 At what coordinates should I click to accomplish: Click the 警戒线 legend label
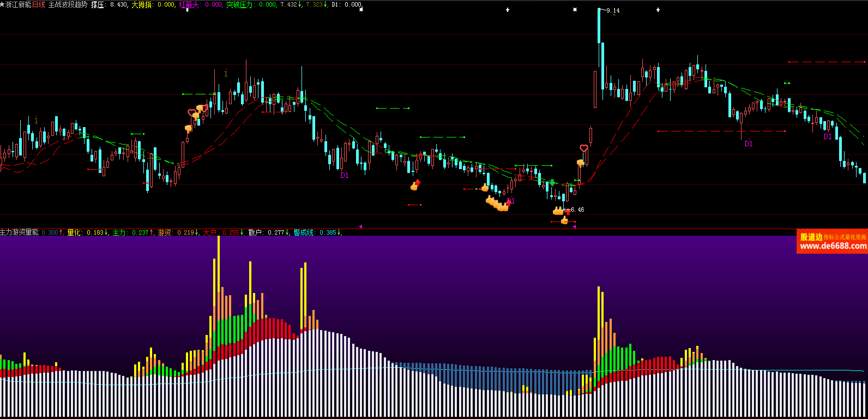(x=304, y=232)
